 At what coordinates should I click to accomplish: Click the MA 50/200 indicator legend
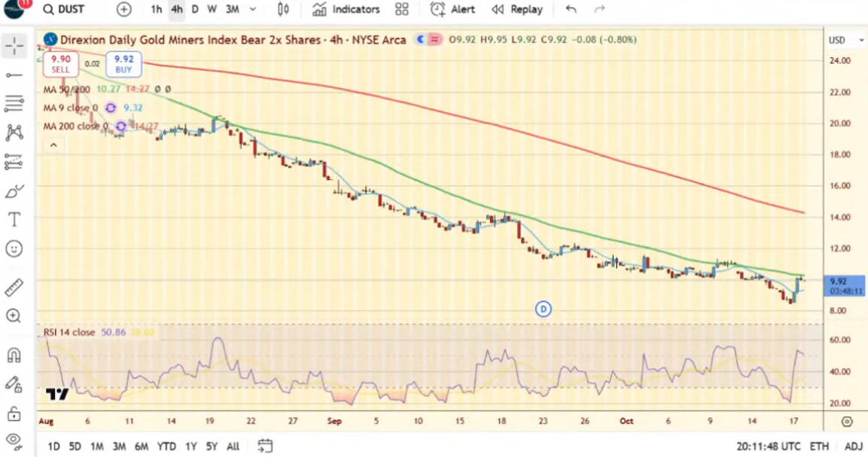pyautogui.click(x=66, y=89)
